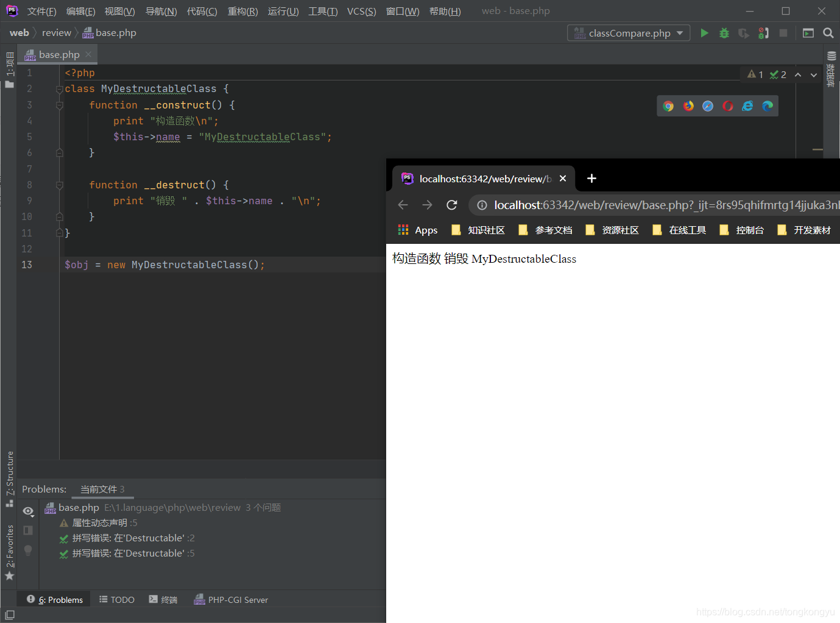Click the light bulb quick-fix icon
Screen dimensions: 840x623
28,550
